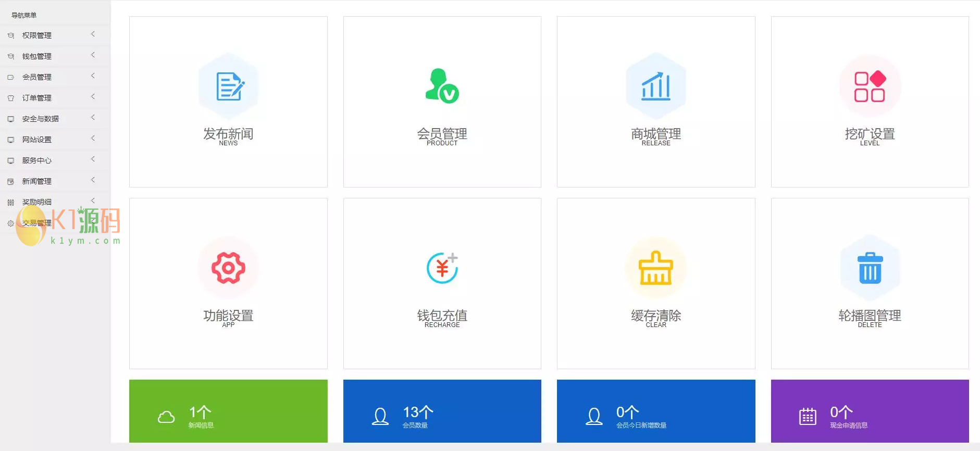Image resolution: width=980 pixels, height=451 pixels.
Task: Expand the 权限管理 chevron arrow
Action: pyautogui.click(x=93, y=34)
